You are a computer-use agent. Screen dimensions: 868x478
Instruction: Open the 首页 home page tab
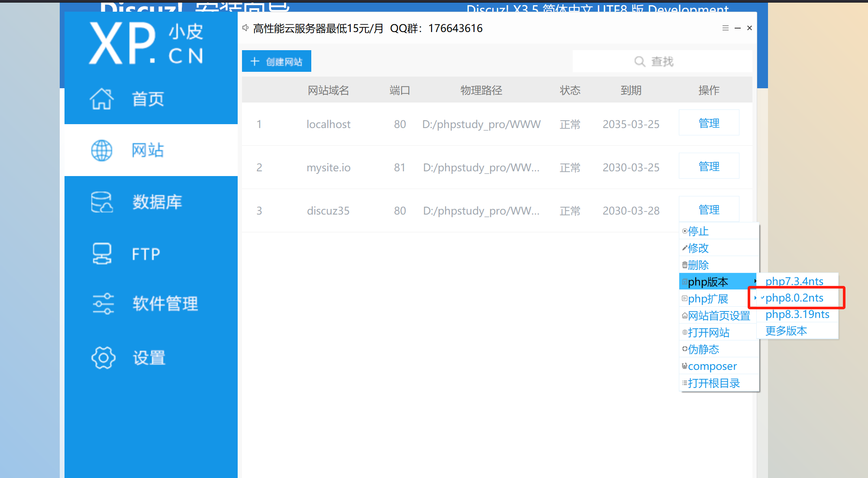click(151, 99)
